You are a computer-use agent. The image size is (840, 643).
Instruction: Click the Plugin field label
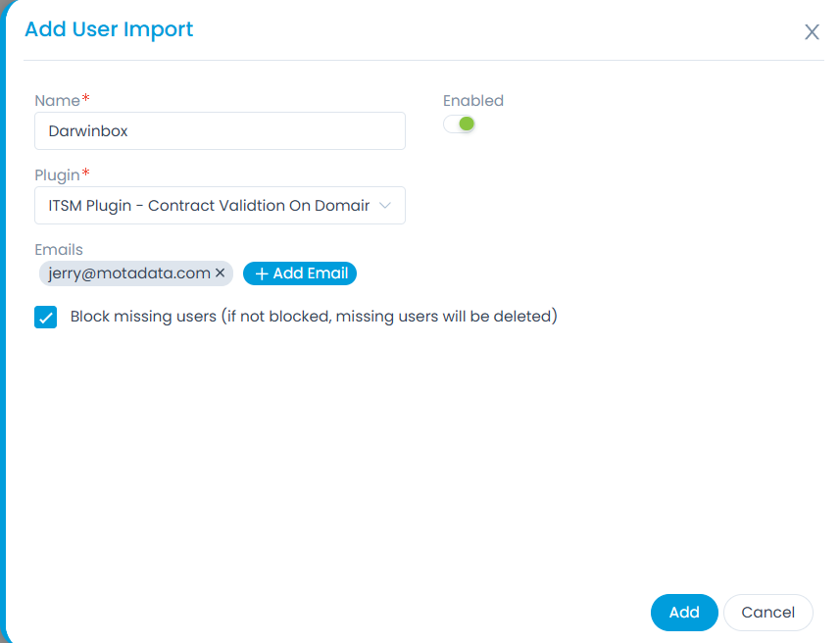pyautogui.click(x=57, y=175)
